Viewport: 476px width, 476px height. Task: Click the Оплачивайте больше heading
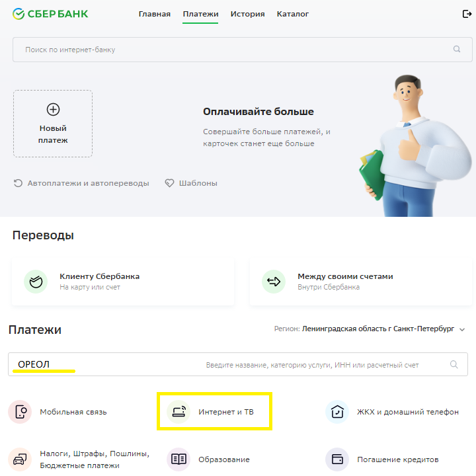[258, 112]
